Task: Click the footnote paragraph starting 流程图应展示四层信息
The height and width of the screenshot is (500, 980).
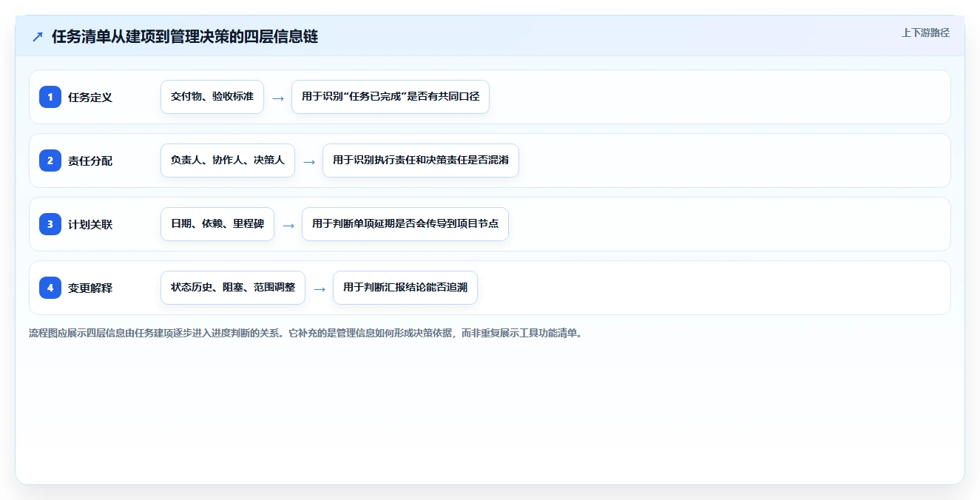Action: tap(305, 334)
